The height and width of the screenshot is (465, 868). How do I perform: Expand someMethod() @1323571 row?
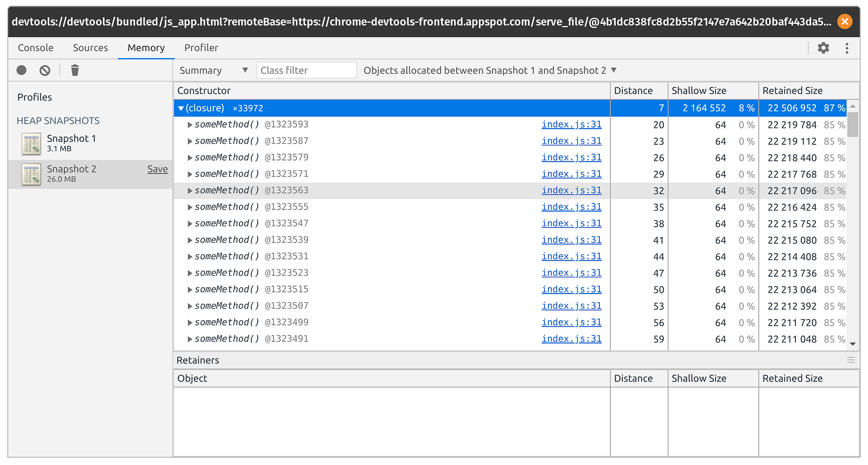[x=190, y=174]
